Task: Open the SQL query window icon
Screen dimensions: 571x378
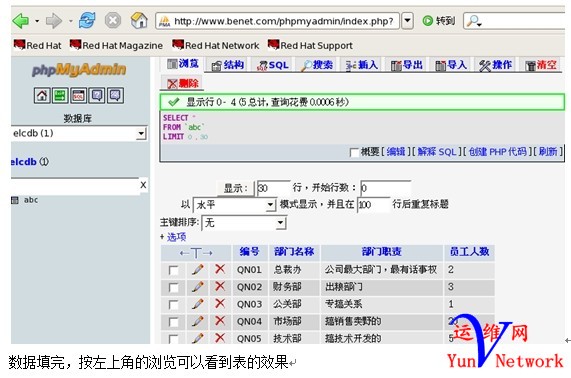Action: [x=79, y=96]
